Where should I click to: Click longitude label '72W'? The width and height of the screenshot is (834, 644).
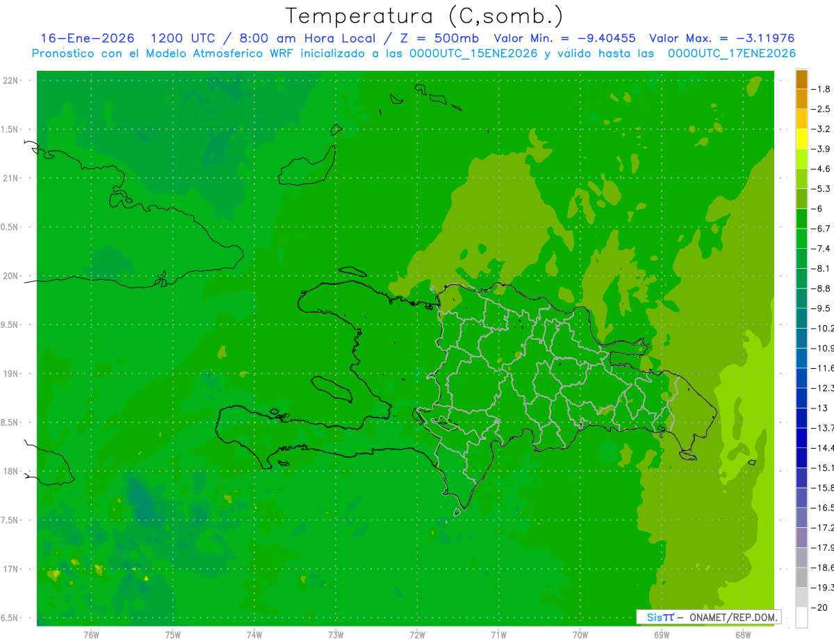pyautogui.click(x=417, y=634)
